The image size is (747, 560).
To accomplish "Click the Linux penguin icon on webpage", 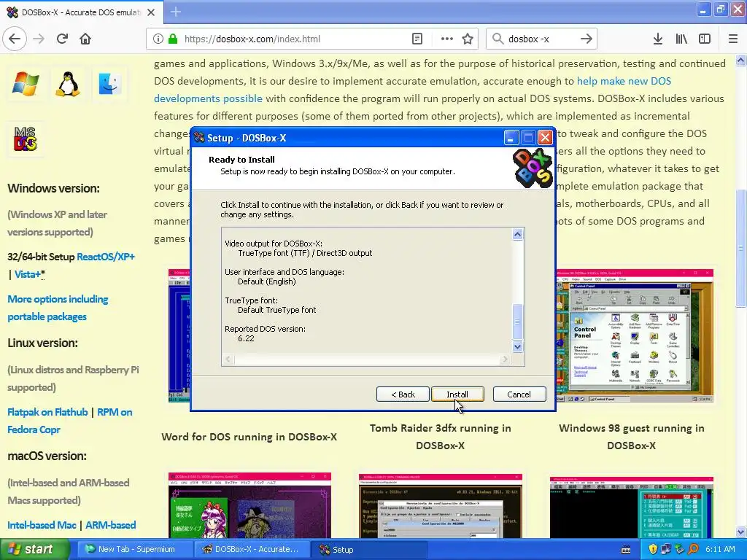I will [68, 84].
